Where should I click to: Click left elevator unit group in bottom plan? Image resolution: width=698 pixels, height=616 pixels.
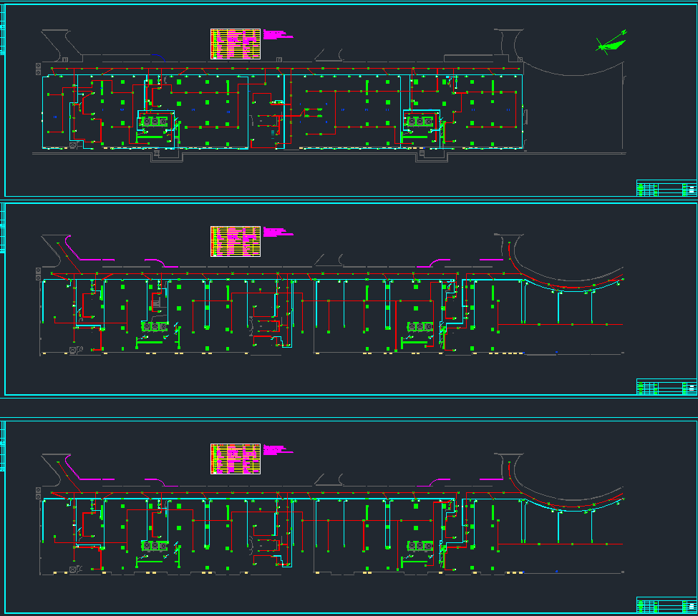[x=155, y=545]
